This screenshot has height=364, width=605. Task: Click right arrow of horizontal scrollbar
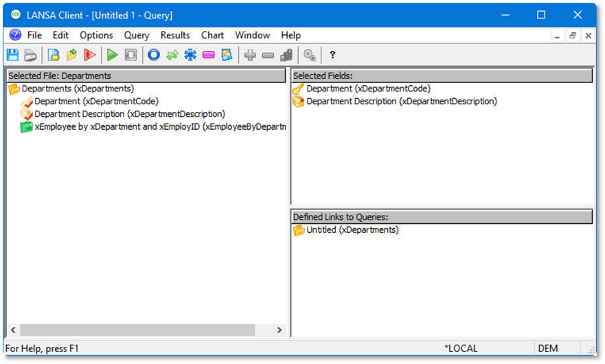click(279, 330)
